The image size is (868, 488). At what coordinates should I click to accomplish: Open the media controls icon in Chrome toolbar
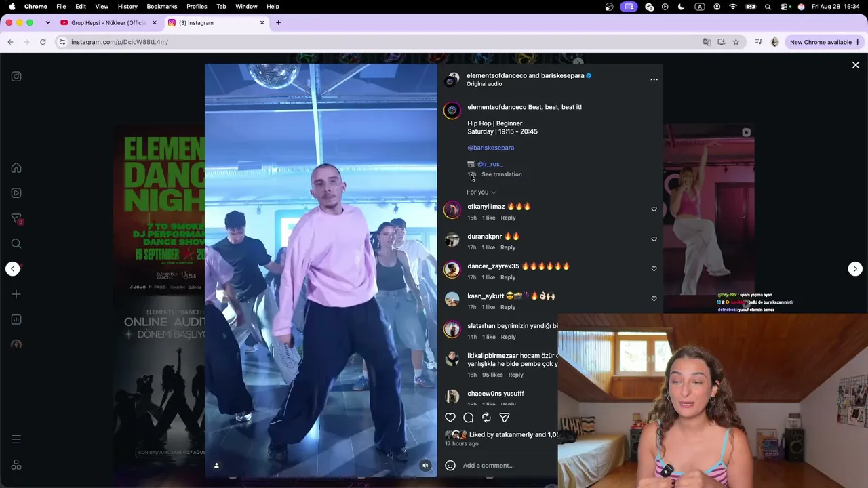(758, 42)
